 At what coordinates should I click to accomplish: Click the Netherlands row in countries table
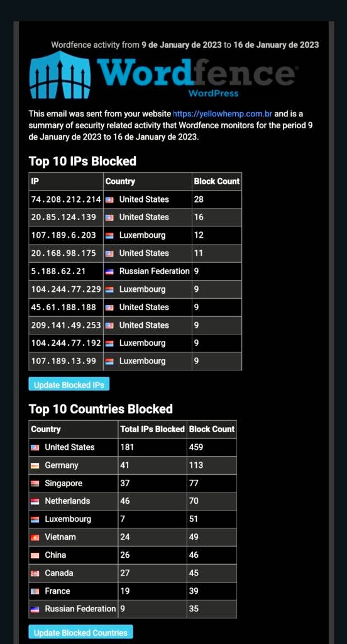pos(133,501)
